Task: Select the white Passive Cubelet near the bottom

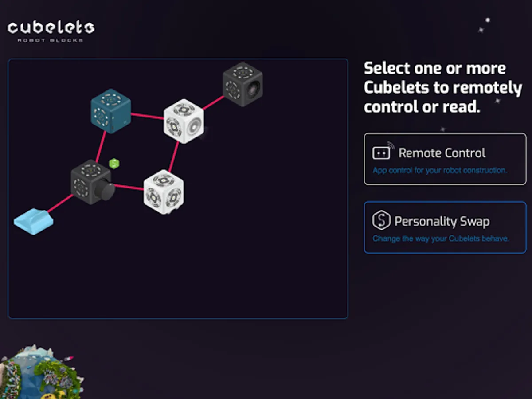Action: pos(164,192)
